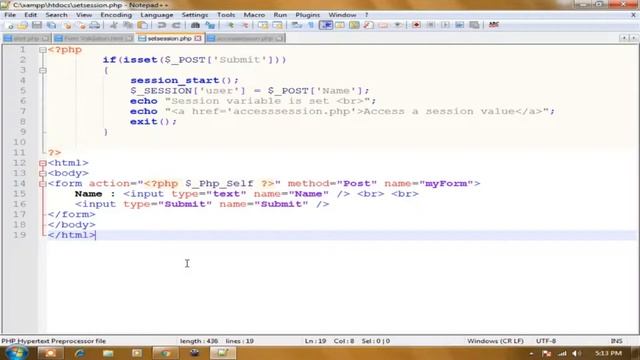The width and height of the screenshot is (640, 360).
Task: Open Internet Explorer from the taskbar
Action: pyautogui.click(x=79, y=353)
